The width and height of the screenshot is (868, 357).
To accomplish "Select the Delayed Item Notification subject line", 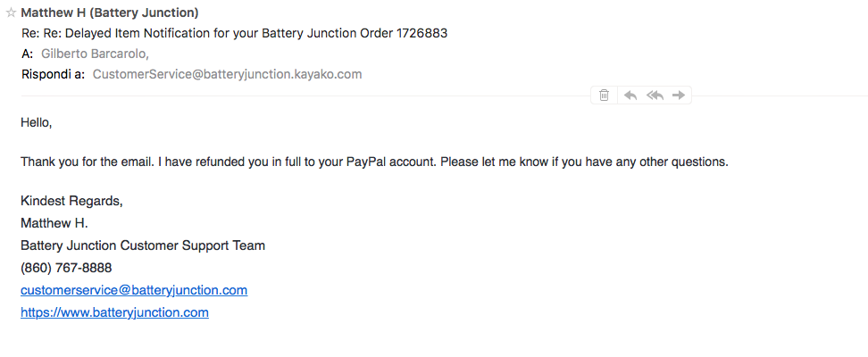I will pyautogui.click(x=234, y=33).
